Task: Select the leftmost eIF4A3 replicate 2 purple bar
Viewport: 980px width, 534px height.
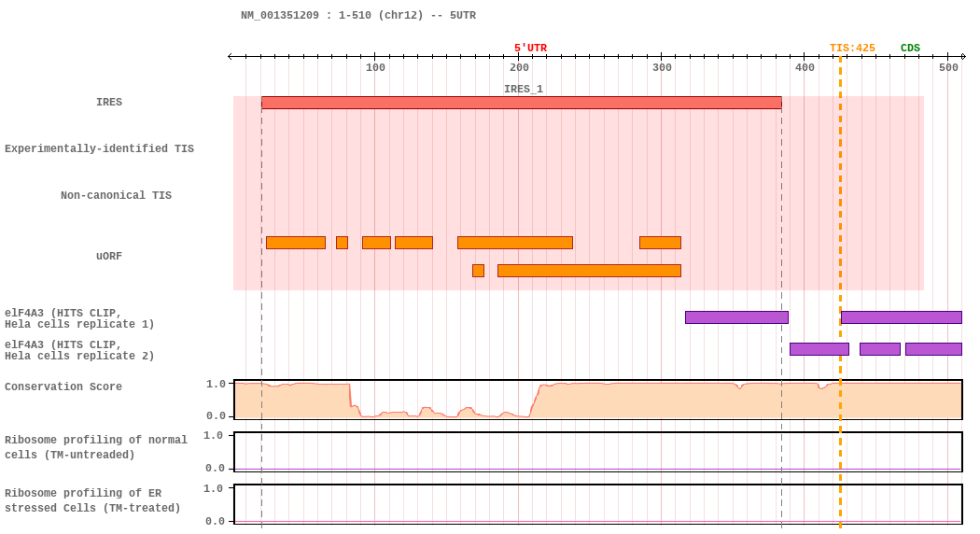Action: pos(819,349)
